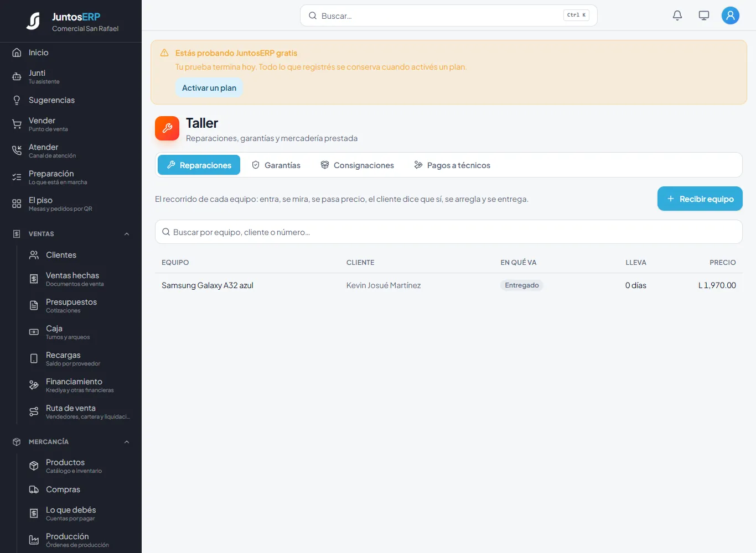Select the Reparaciones tab
Screen dimensions: 756x553
pyautogui.click(x=199, y=165)
